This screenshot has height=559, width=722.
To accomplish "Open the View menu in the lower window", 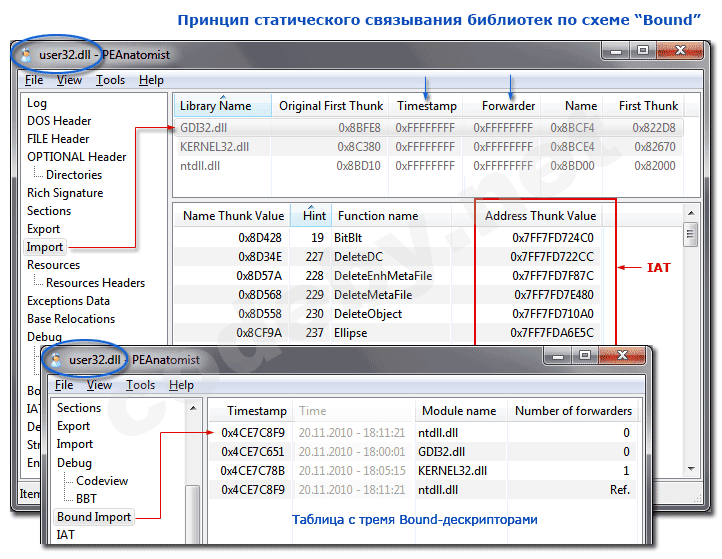I will [x=99, y=385].
